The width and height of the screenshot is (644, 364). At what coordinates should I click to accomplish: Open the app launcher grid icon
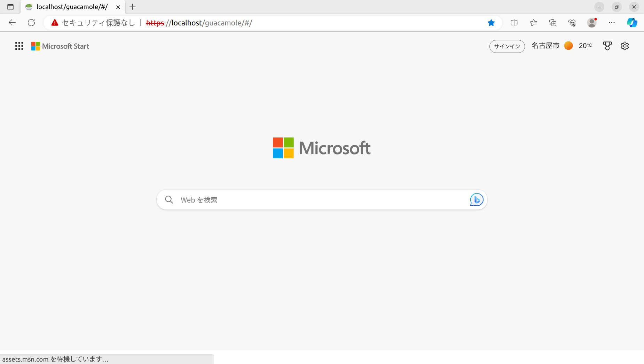click(x=19, y=46)
